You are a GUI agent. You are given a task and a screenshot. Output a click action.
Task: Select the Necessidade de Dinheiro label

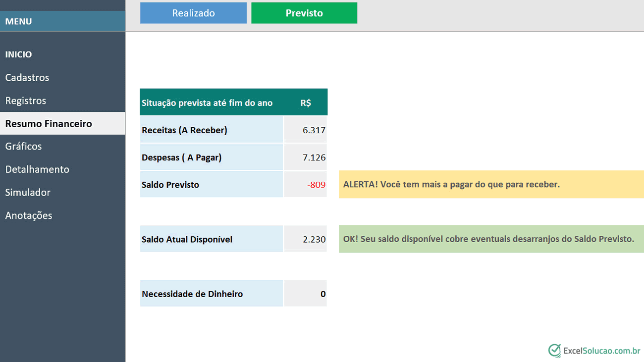pos(212,294)
